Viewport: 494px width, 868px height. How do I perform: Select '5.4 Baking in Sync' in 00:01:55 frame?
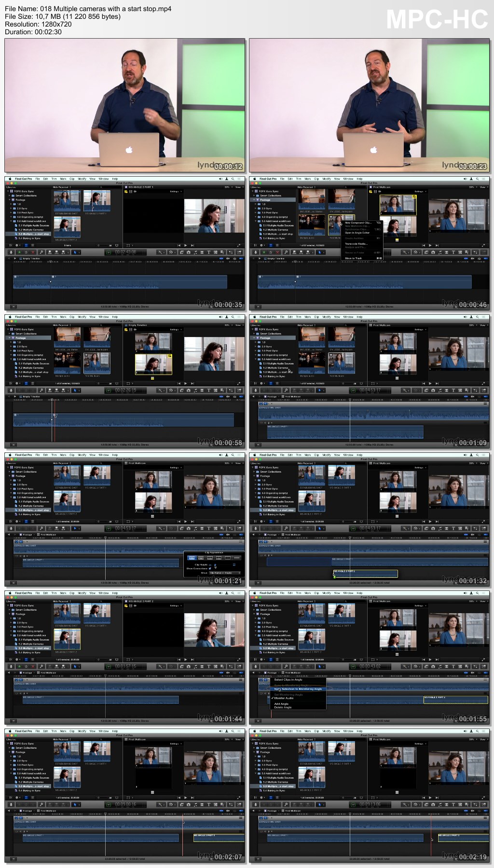pos(274,652)
